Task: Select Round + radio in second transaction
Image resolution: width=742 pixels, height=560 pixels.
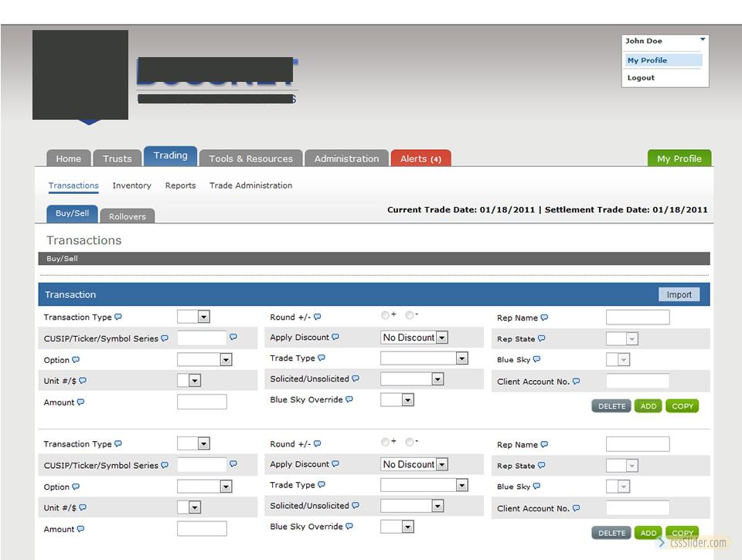Action: (385, 442)
